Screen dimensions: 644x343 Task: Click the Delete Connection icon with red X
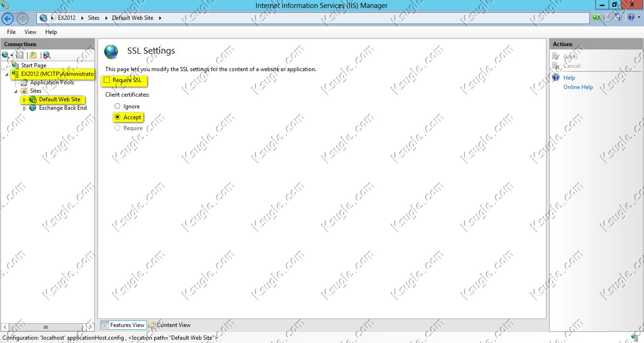(46, 55)
